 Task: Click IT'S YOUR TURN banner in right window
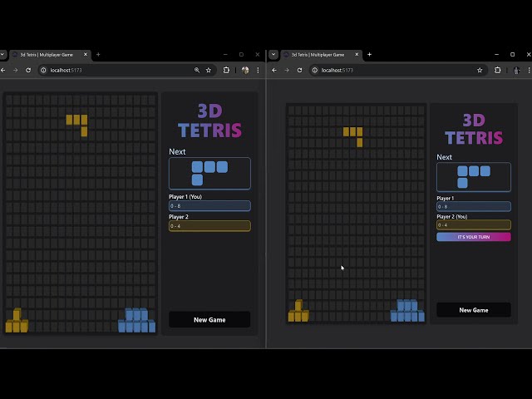[x=474, y=237]
